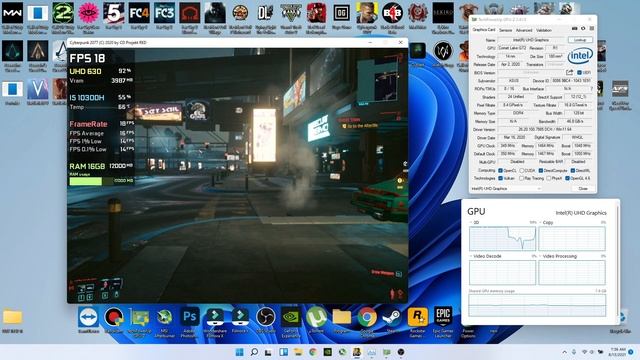This screenshot has width=640, height=360.
Task: Open Wondershare Filmora X shortcut
Action: point(215,318)
